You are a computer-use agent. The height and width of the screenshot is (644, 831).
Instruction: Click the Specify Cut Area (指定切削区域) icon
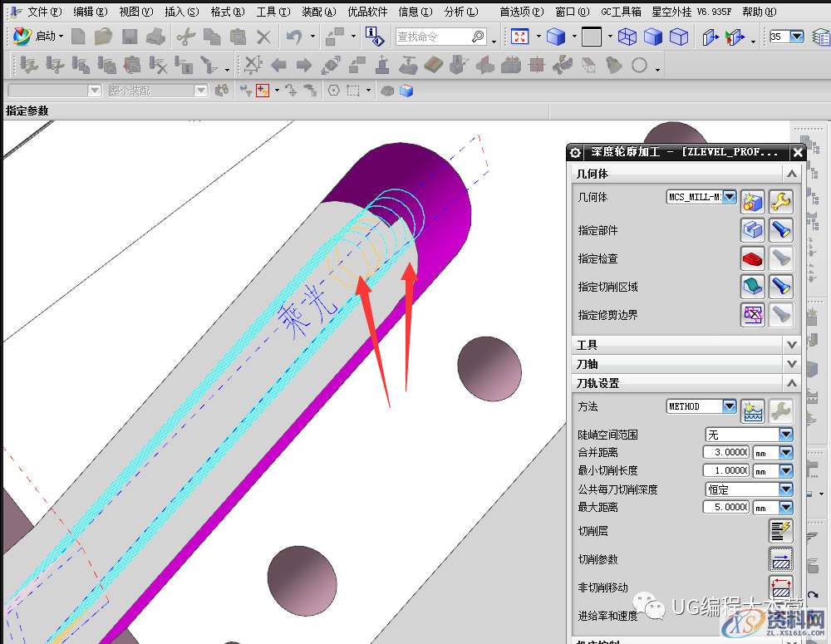point(753,287)
